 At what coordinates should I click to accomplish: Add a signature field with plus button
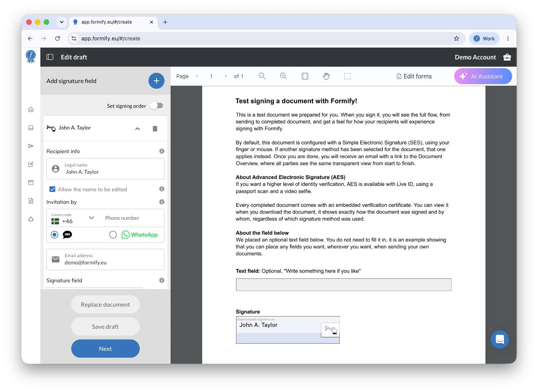156,81
